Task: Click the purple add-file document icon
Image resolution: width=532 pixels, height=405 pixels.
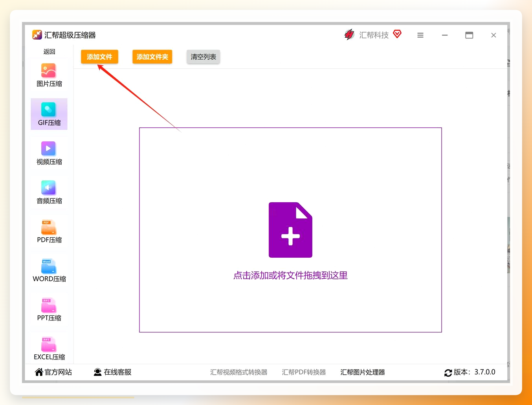Action: pyautogui.click(x=290, y=230)
